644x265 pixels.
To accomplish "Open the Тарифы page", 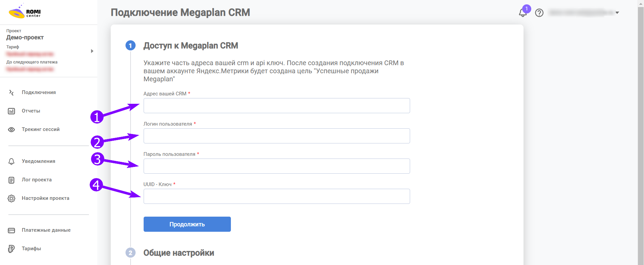I will point(32,249).
